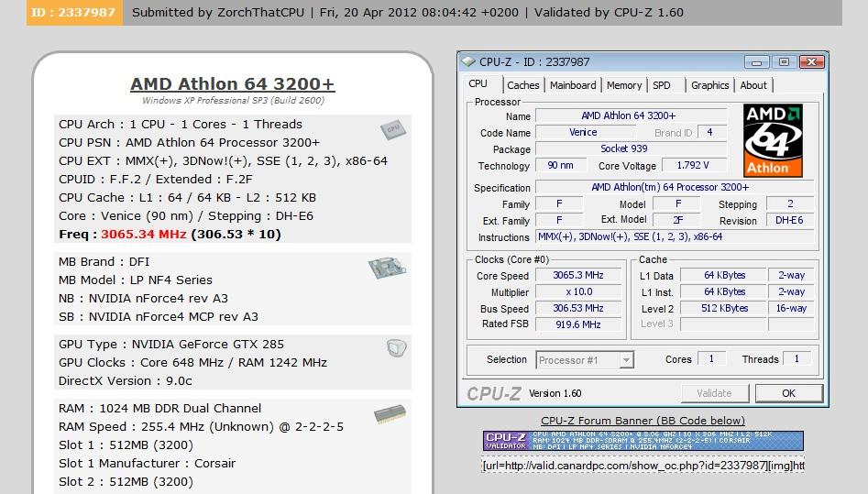Click the RAM stick icon beside RAM line

pos(390,414)
